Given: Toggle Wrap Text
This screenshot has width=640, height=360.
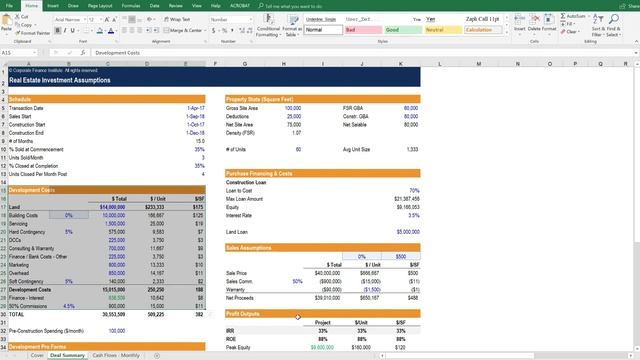Looking at the screenshot, I should click(177, 19).
